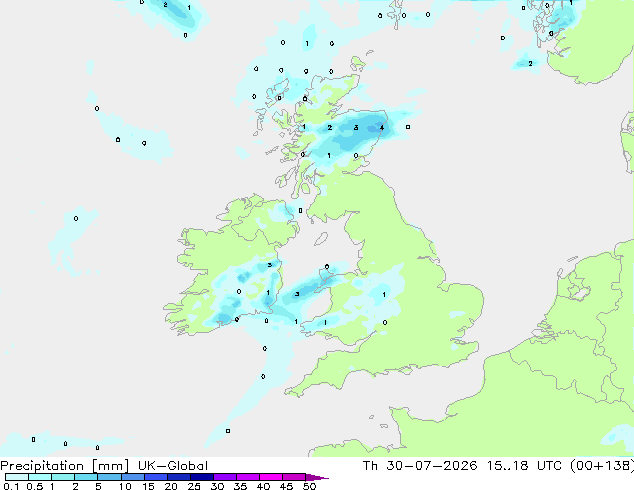The image size is (634, 490).
Task: Click the 2–5 mm legend color segment
Action: coord(86,477)
